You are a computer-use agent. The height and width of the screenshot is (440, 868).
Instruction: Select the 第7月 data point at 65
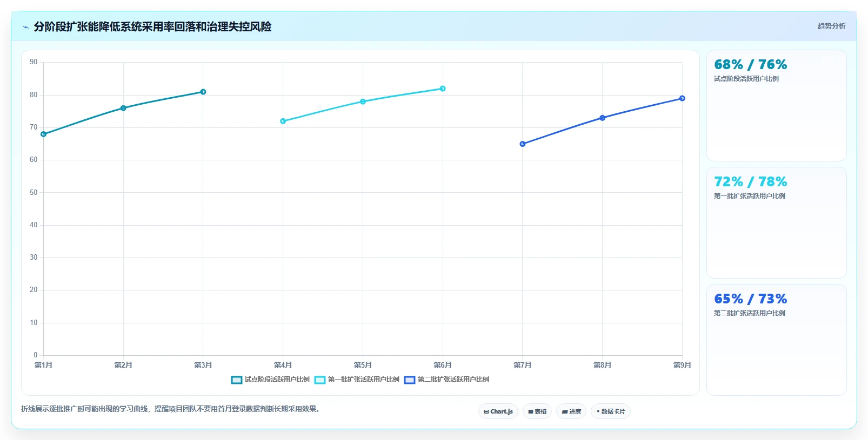click(523, 144)
